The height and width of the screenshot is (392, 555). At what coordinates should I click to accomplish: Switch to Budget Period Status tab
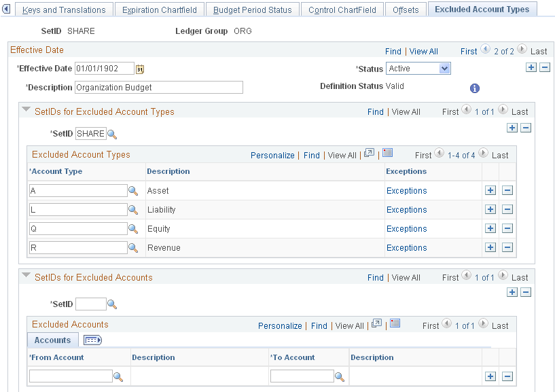point(253,10)
